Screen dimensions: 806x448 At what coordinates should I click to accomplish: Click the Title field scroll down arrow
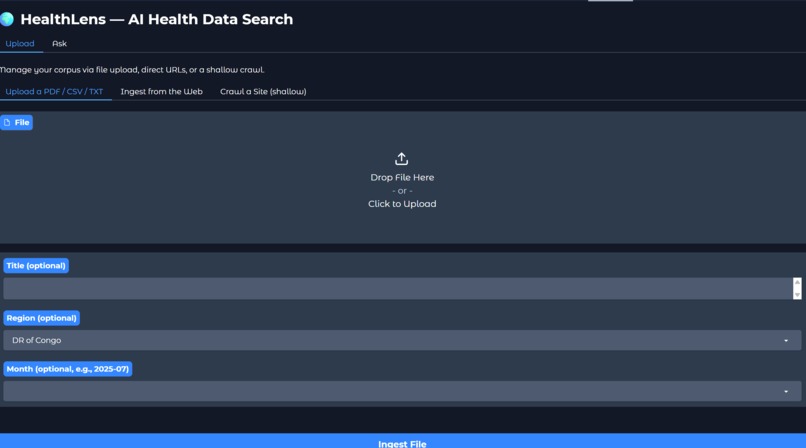pyautogui.click(x=797, y=295)
